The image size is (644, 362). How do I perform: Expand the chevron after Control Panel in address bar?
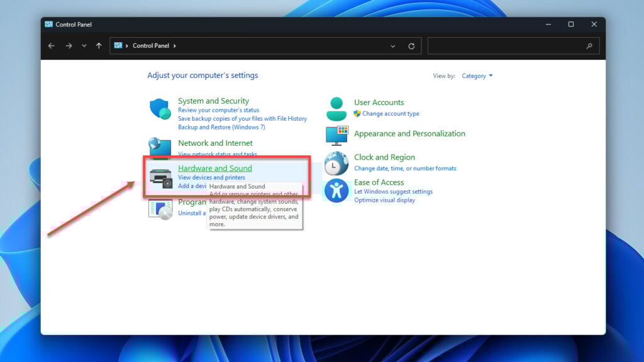(175, 46)
